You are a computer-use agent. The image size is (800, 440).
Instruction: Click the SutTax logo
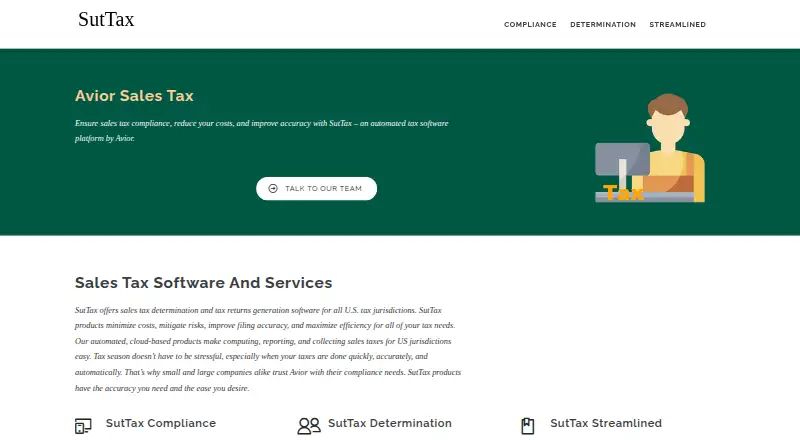[106, 19]
